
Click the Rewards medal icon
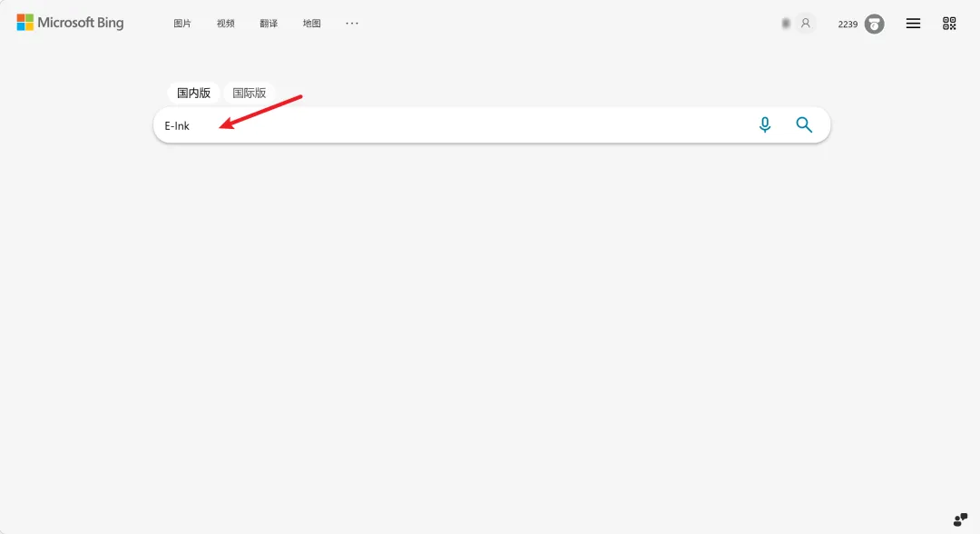(874, 25)
